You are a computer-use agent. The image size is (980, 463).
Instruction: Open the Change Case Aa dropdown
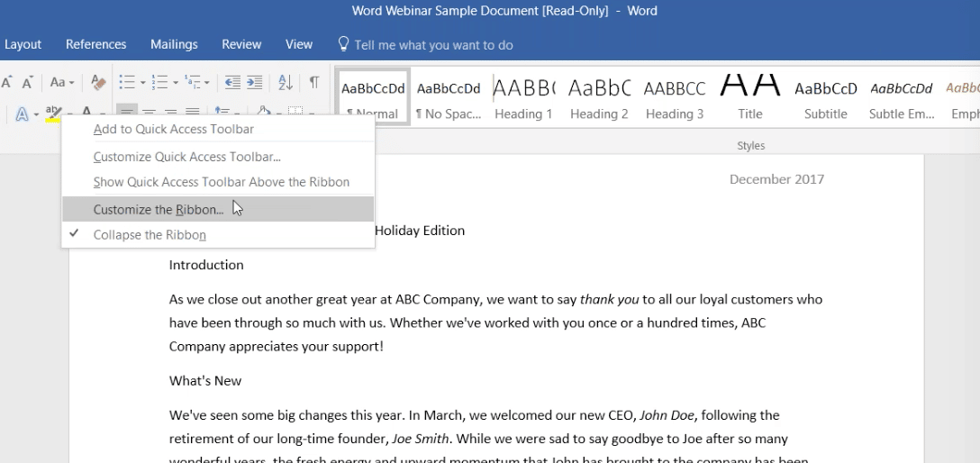(62, 82)
